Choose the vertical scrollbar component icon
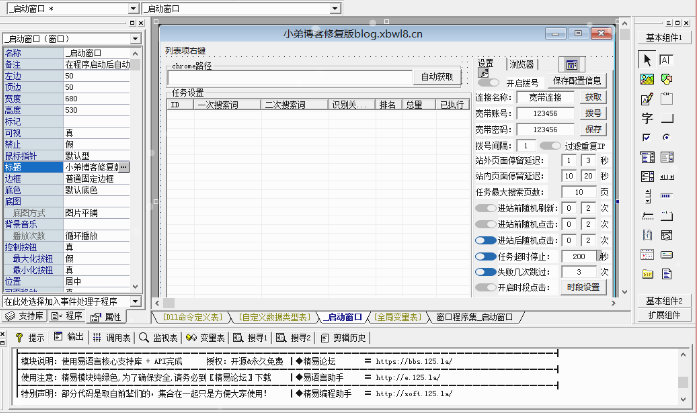Image resolution: width=697 pixels, height=413 pixels. coord(647,196)
